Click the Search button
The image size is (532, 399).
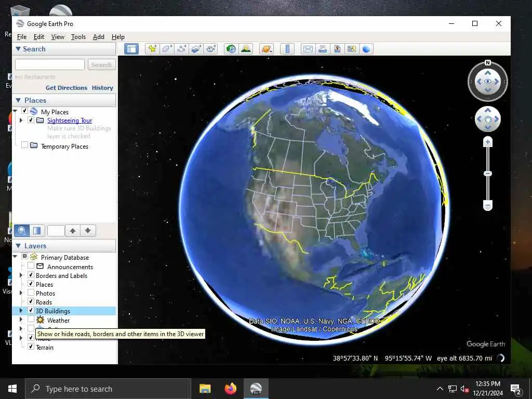point(101,64)
